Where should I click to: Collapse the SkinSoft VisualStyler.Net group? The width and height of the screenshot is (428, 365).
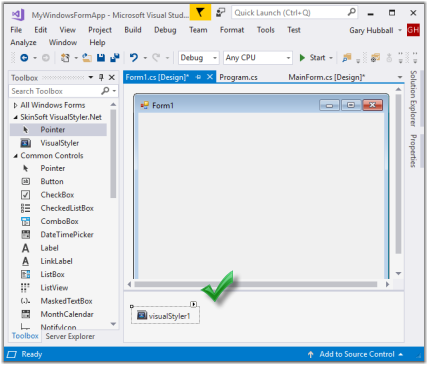15,117
